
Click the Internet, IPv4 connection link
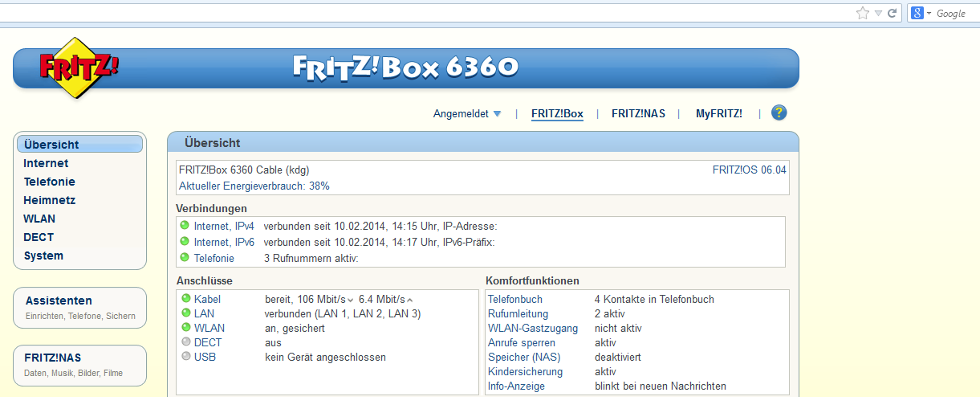tap(224, 226)
